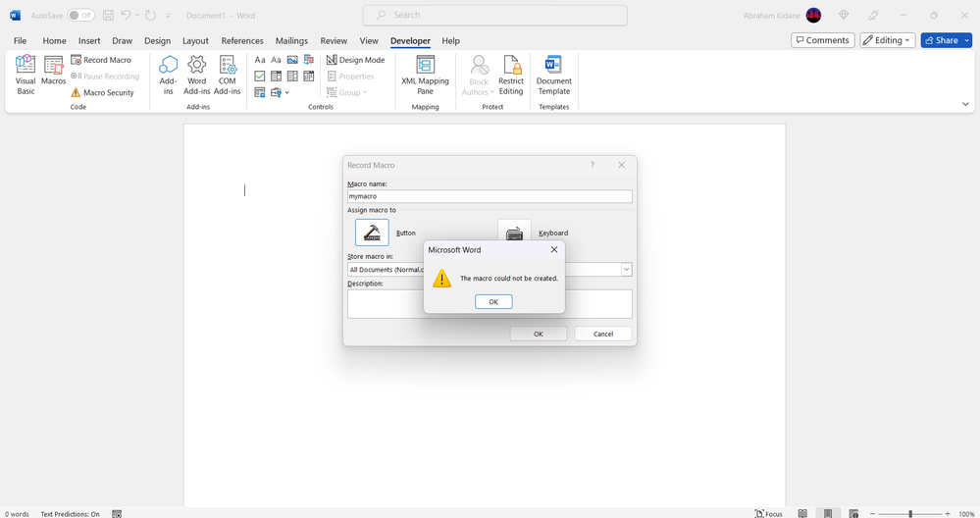
Task: Open the Comments pane button
Action: point(822,40)
